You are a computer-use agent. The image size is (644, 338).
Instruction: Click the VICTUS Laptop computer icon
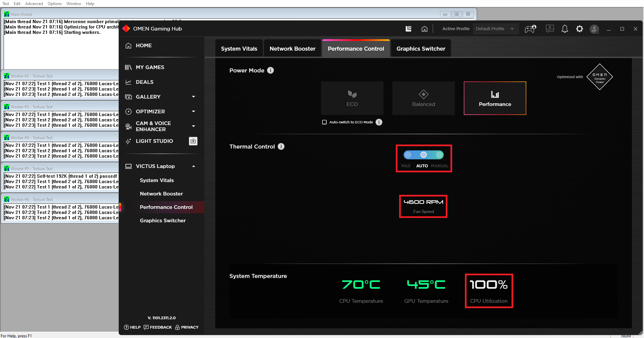click(x=128, y=166)
